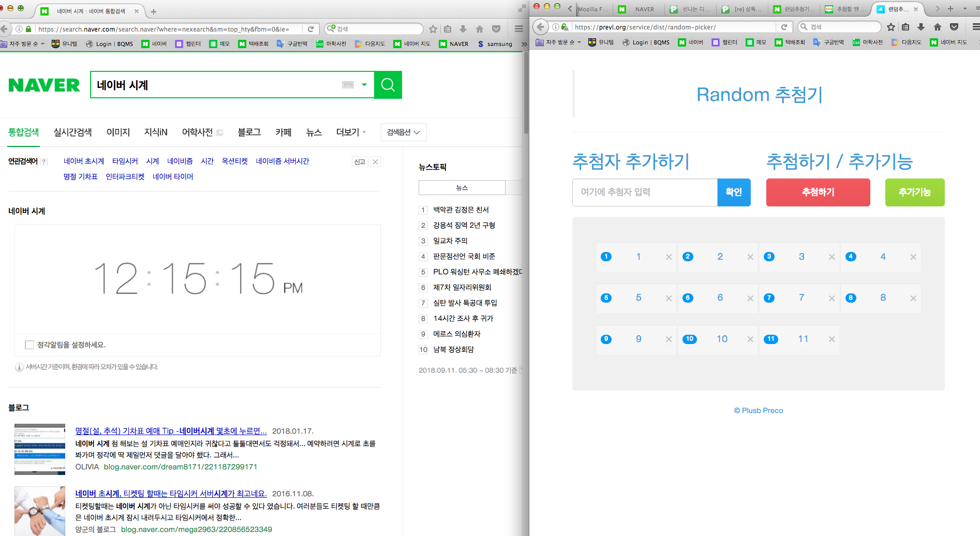This screenshot has height=536, width=980.
Task: Switch to the Mozilla F... tab in right window
Action: pyautogui.click(x=593, y=9)
